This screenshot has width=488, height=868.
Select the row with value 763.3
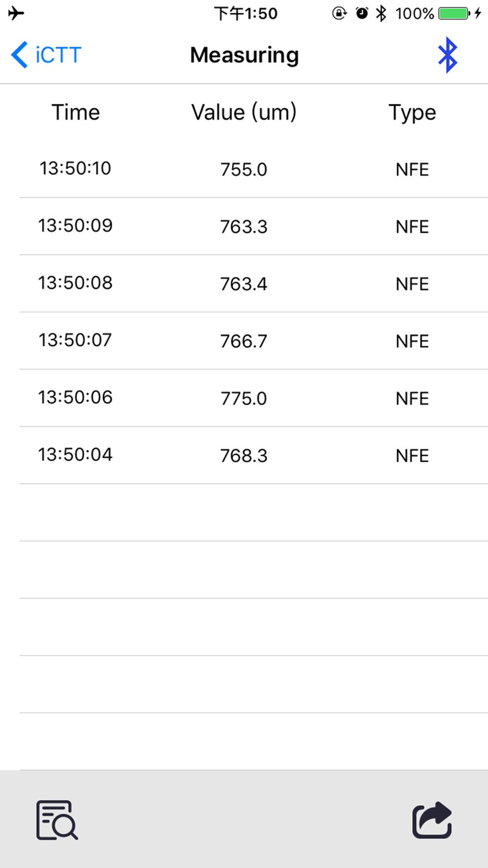tap(244, 227)
